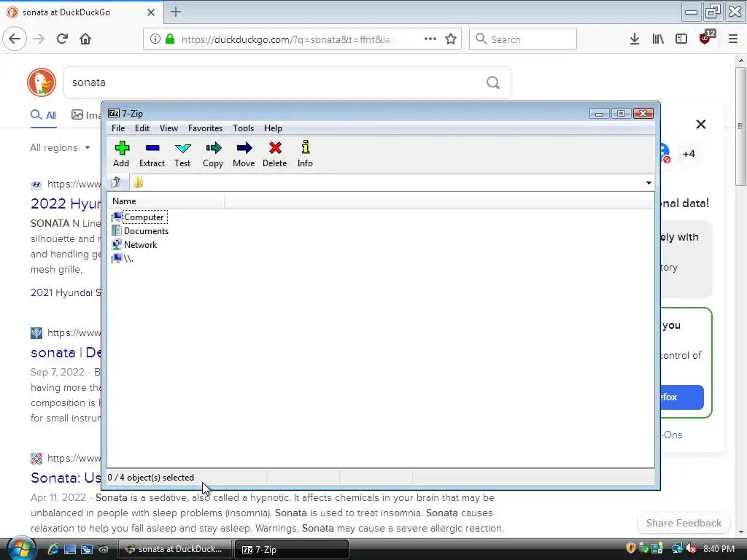Click the Extract toolbar icon
The width and height of the screenshot is (747, 560).
(x=152, y=154)
